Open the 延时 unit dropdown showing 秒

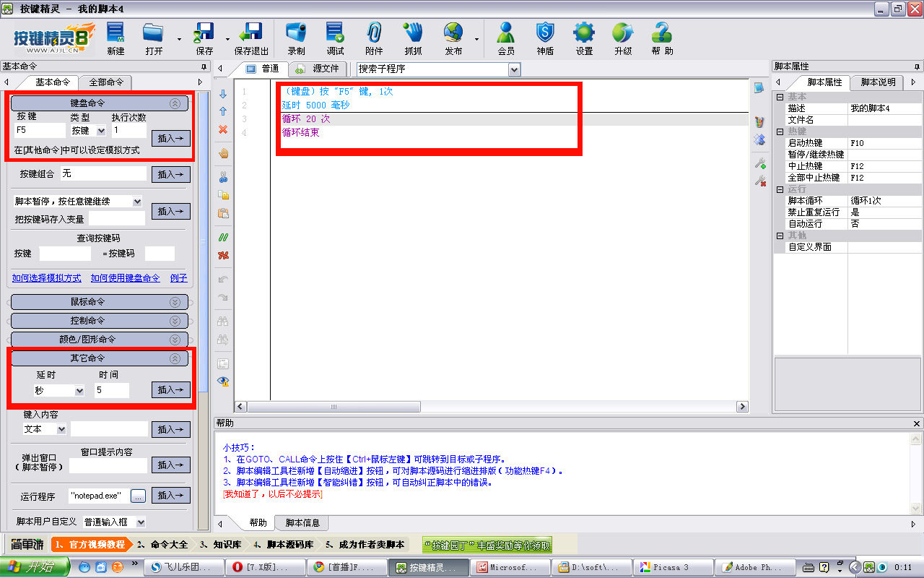click(79, 390)
